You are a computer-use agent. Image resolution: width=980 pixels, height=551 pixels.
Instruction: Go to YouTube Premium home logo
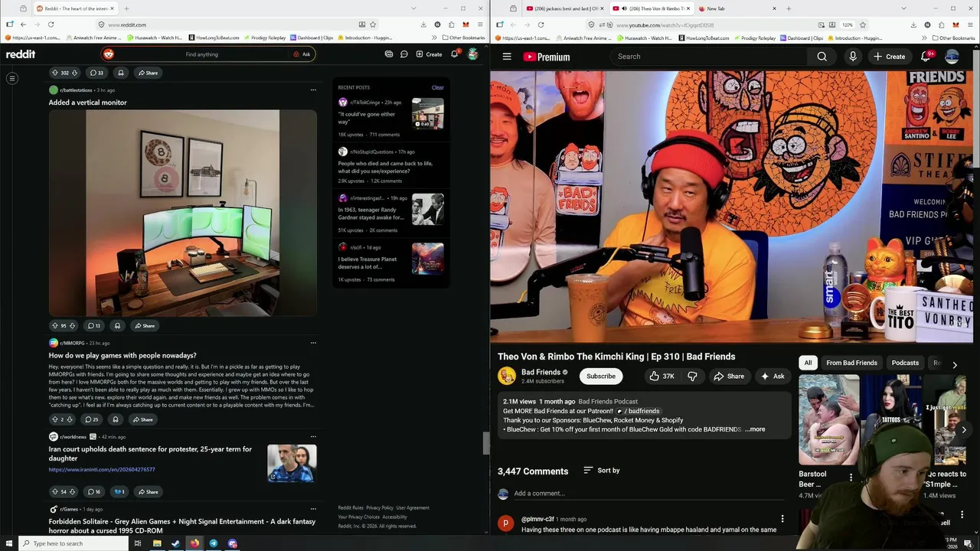547,57
